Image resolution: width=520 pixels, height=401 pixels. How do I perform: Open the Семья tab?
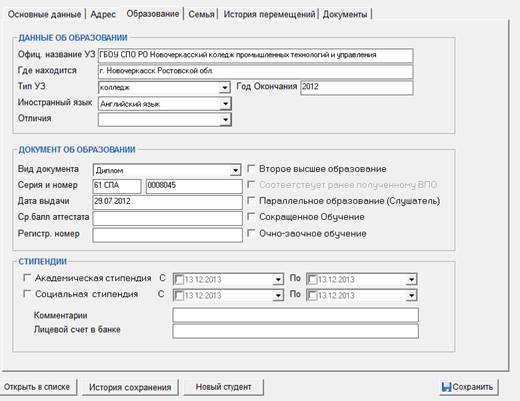point(201,14)
